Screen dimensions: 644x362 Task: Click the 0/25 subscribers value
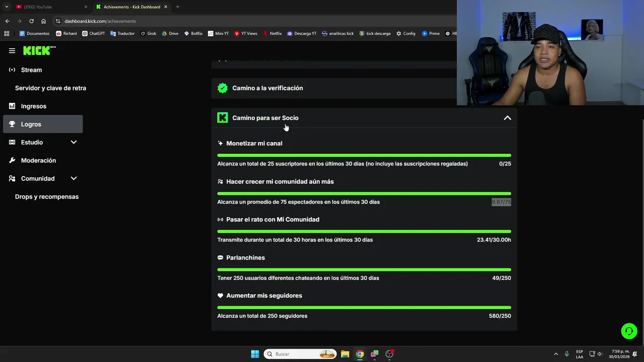(x=505, y=164)
